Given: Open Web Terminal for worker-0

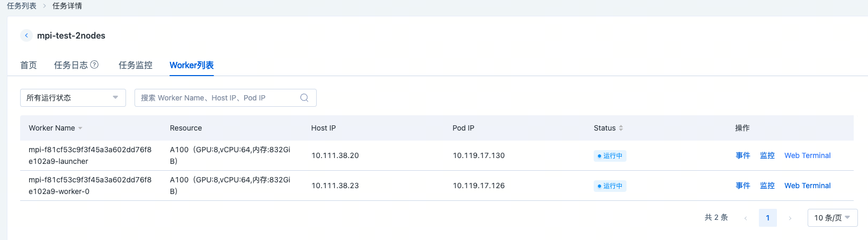Looking at the screenshot, I should 807,186.
